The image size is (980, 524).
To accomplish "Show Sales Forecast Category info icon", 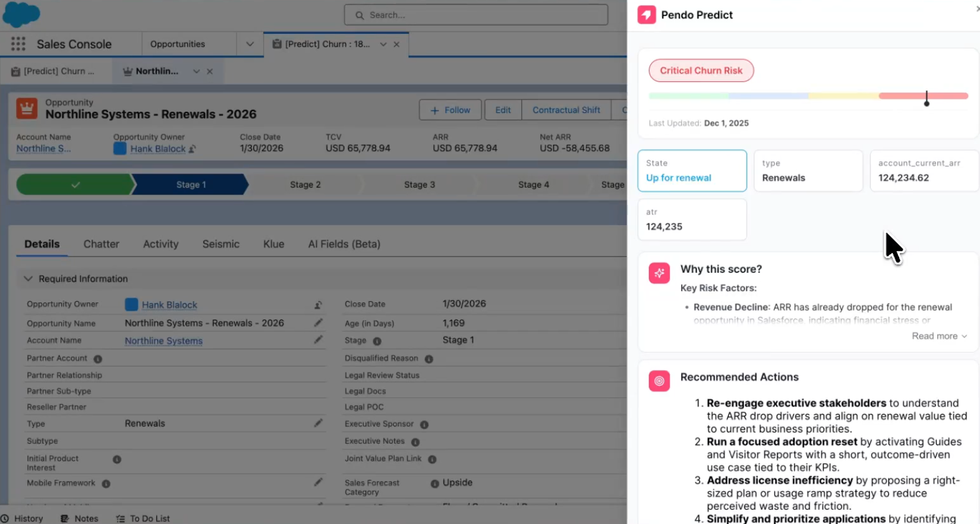I will 435,484.
